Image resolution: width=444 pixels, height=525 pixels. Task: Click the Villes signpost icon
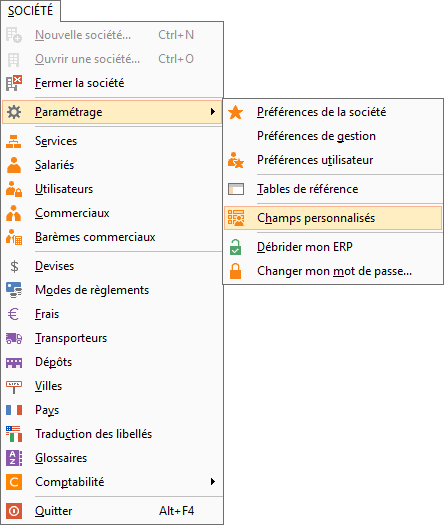point(14,387)
